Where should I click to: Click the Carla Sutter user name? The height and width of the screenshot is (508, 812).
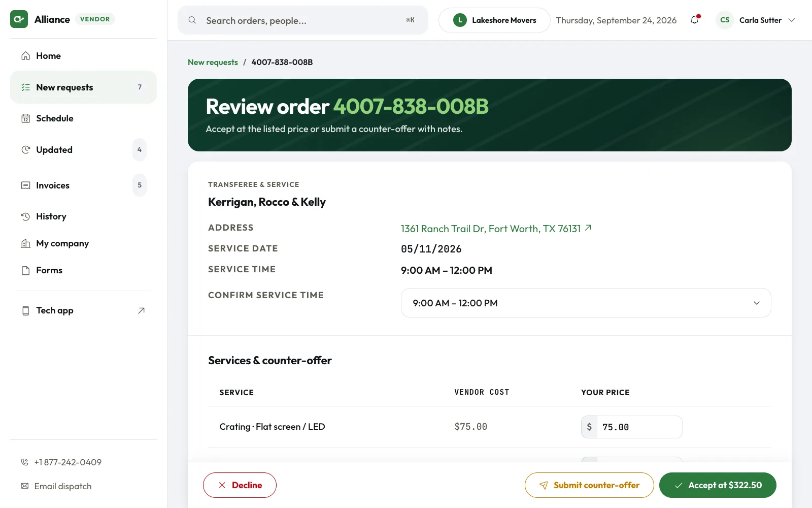tap(760, 20)
